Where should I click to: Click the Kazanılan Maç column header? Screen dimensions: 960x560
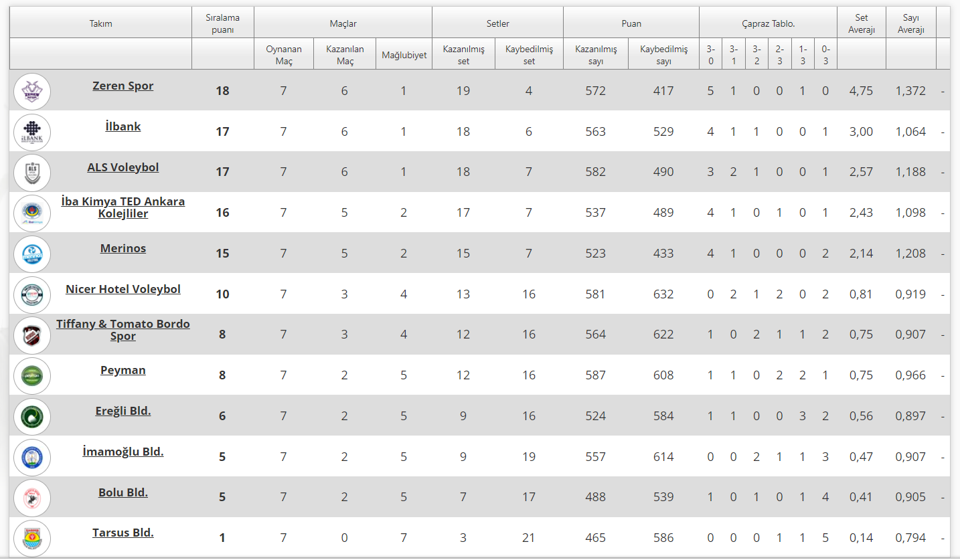tap(345, 55)
